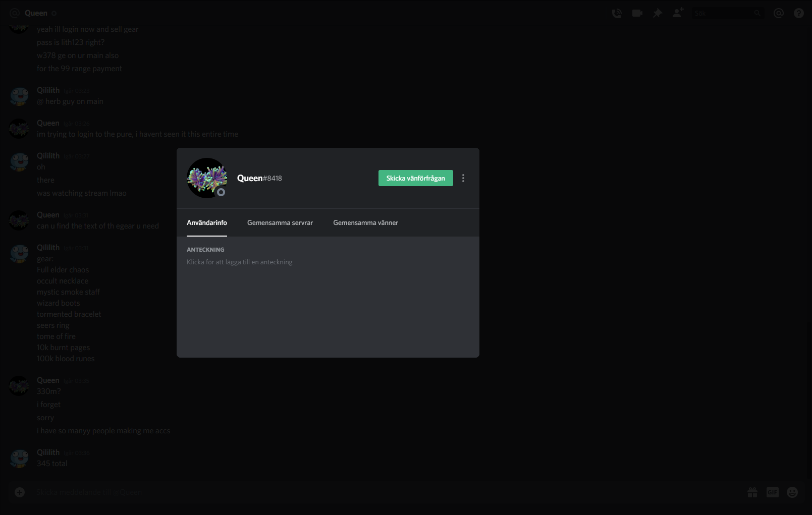
Task: Click Queen's name above "im trying to login"
Action: coord(48,123)
